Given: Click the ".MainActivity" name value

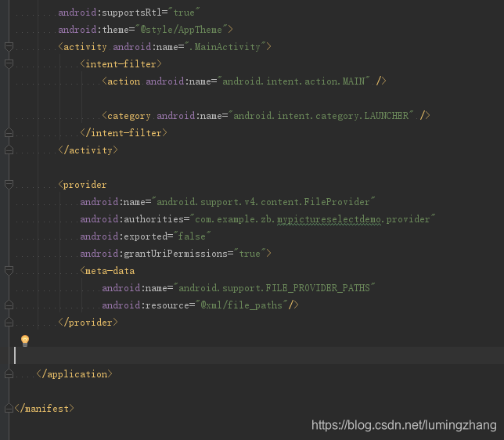Looking at the screenshot, I should pos(225,47).
